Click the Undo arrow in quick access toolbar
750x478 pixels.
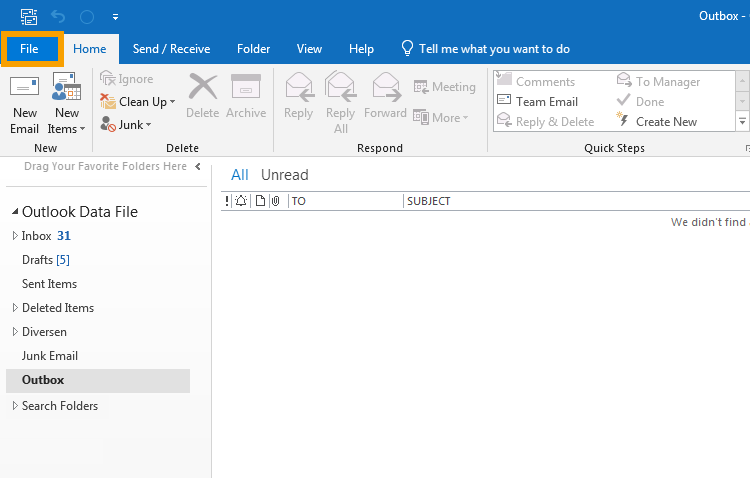pyautogui.click(x=58, y=17)
